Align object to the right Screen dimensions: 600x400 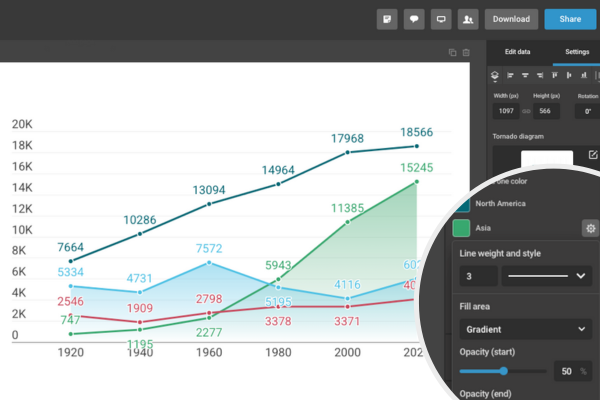[x=540, y=75]
